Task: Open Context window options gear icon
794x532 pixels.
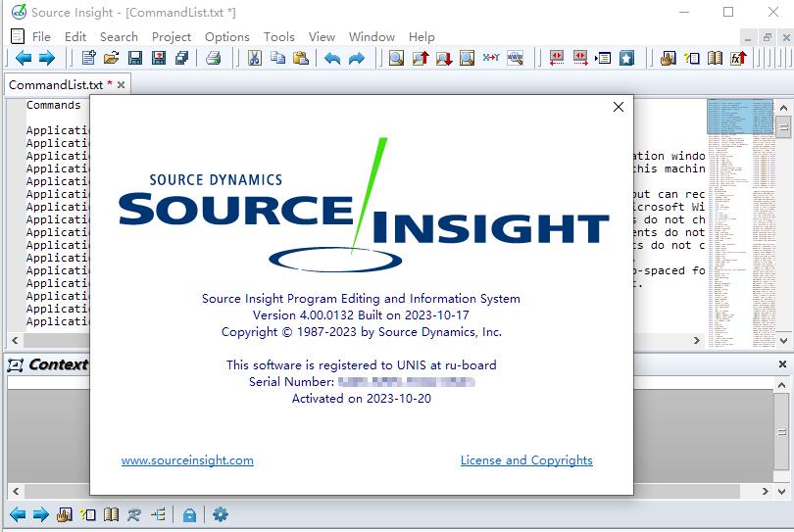Action: [221, 514]
